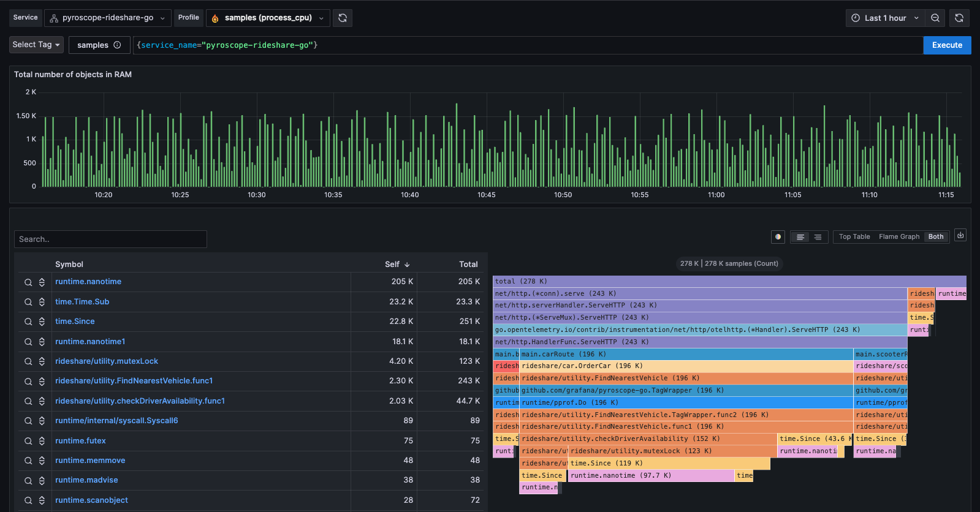The image size is (980, 512).
Task: Click the zoom out time range icon
Action: pyautogui.click(x=935, y=18)
